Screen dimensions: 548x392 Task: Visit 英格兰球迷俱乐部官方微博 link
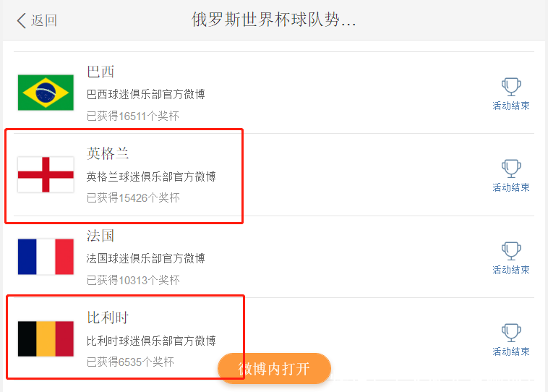[x=151, y=176]
